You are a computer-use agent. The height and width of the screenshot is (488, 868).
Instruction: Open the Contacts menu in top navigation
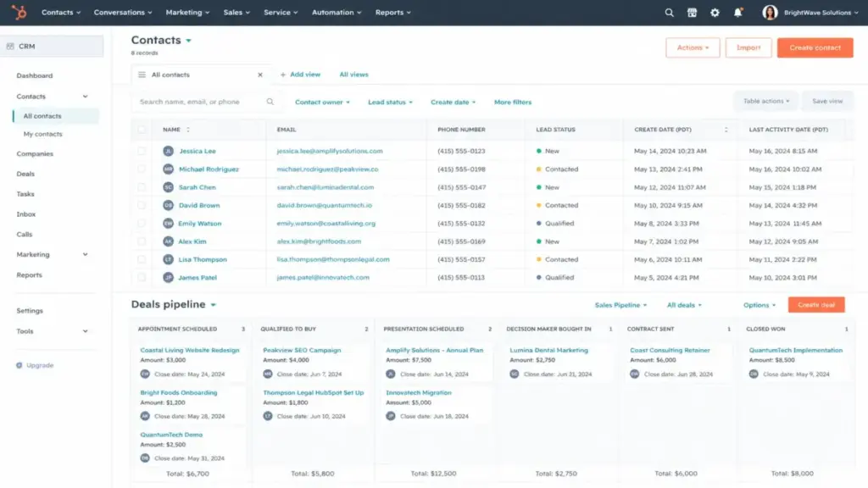coord(61,12)
